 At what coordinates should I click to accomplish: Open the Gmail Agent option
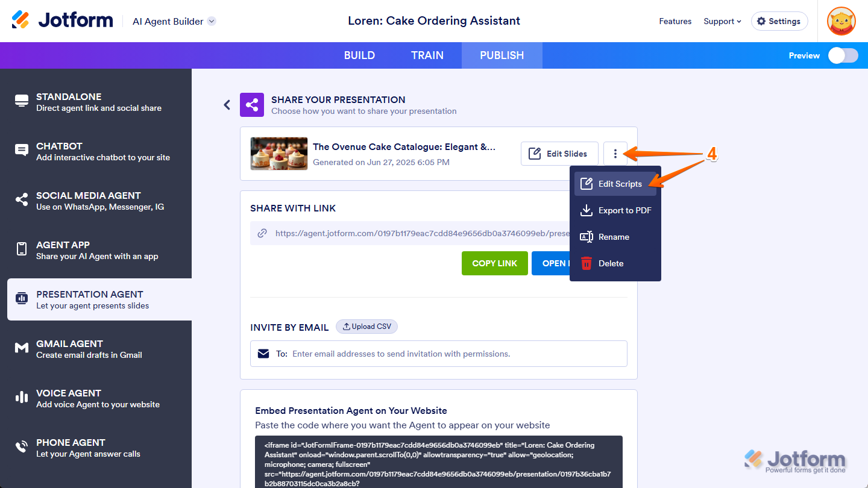click(x=99, y=349)
